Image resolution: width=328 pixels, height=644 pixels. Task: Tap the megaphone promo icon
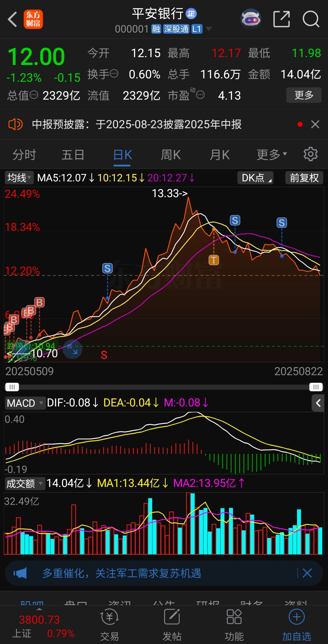coord(20,573)
